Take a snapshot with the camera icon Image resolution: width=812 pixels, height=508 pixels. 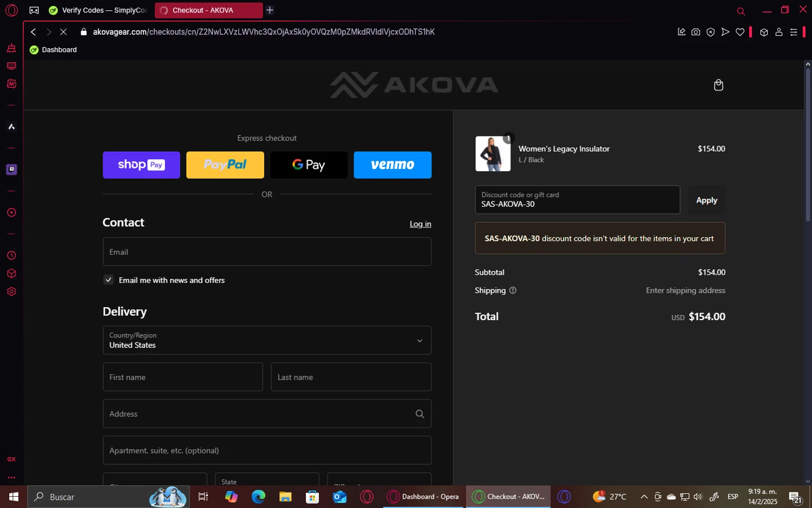click(696, 32)
